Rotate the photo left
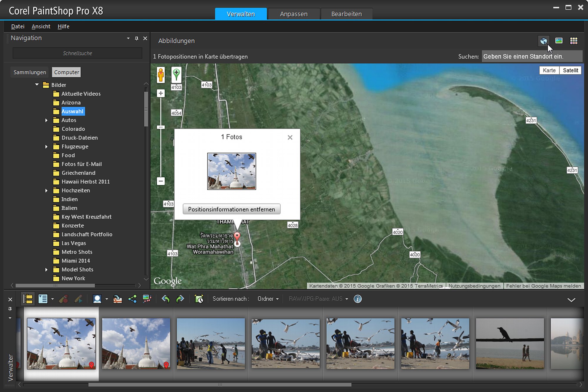This screenshot has width=588, height=392. pyautogui.click(x=166, y=299)
